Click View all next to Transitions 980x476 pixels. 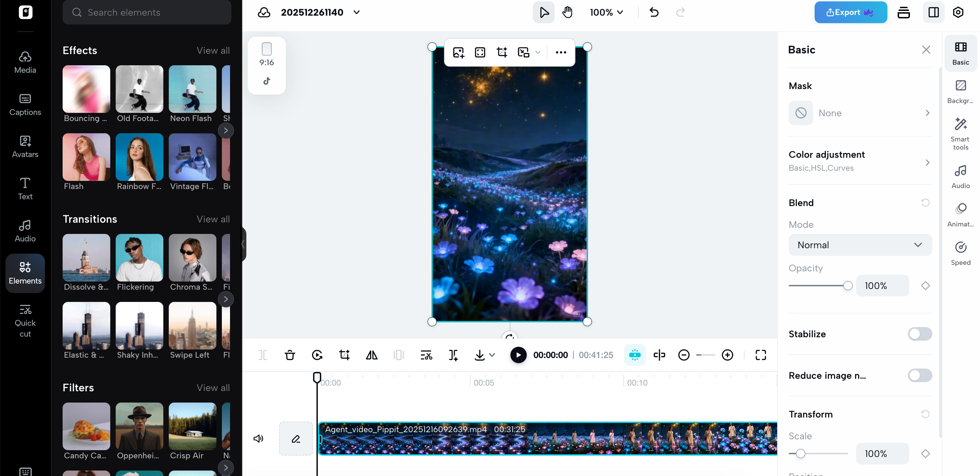coord(213,219)
